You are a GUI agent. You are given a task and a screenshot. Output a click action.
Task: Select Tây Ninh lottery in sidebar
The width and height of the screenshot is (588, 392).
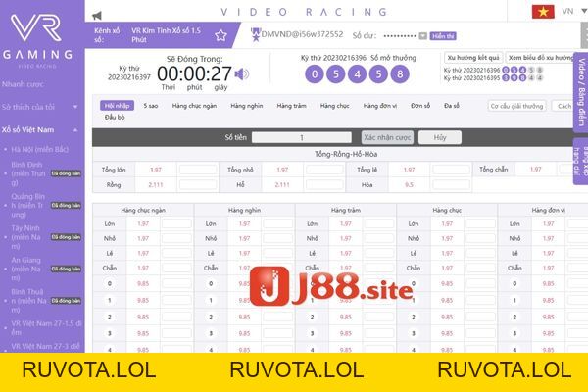[26, 237]
